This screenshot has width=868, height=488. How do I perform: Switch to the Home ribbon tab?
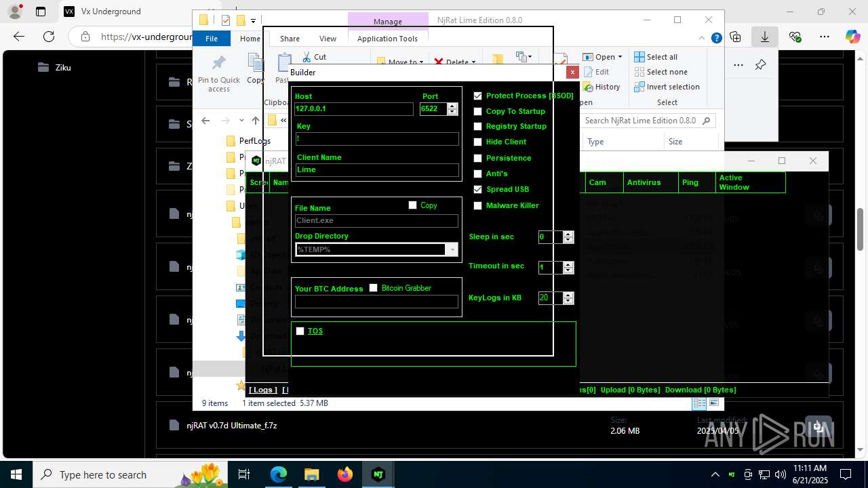tap(250, 39)
